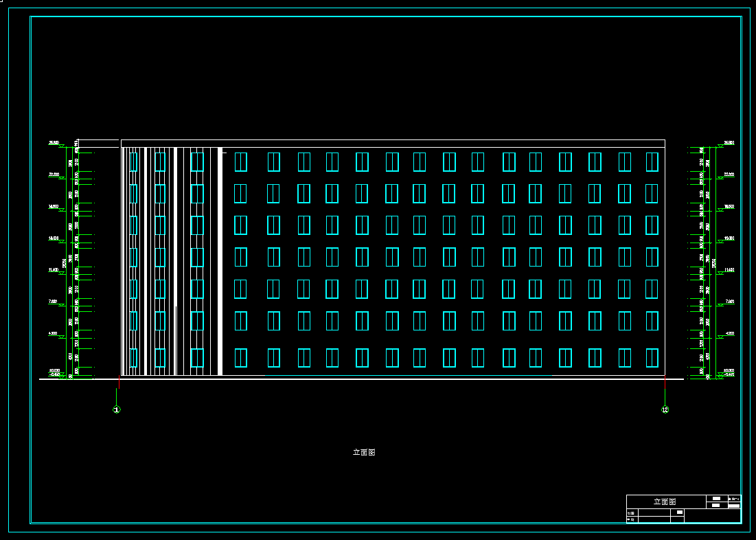Click the -0.450 elevation label on the left
This screenshot has width=756, height=540.
(54, 374)
